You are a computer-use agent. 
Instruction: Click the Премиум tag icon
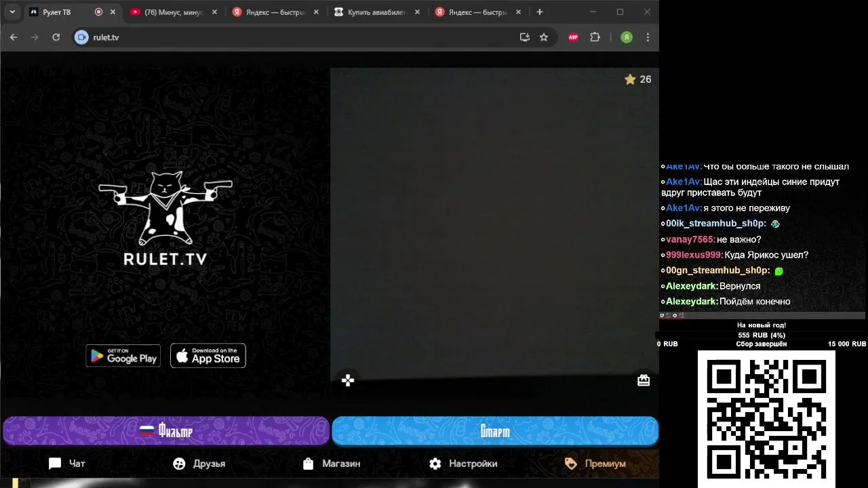click(571, 464)
